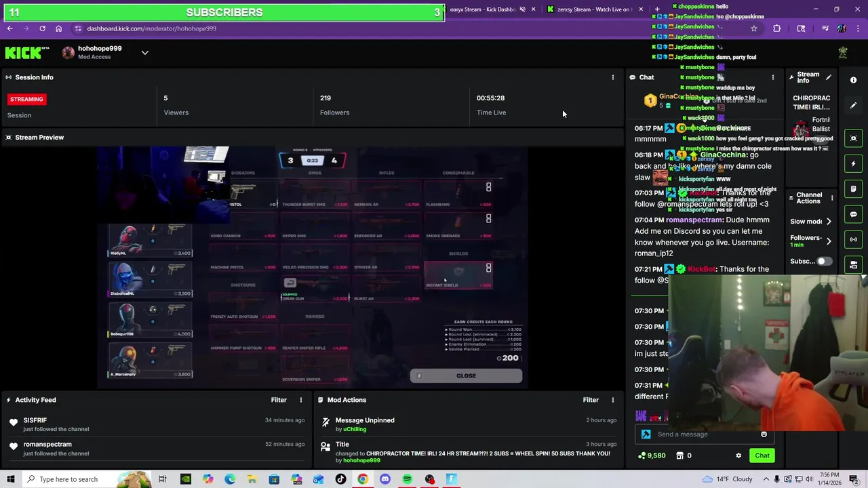Open the emoji picker in chat input
The image size is (868, 488).
(x=764, y=434)
